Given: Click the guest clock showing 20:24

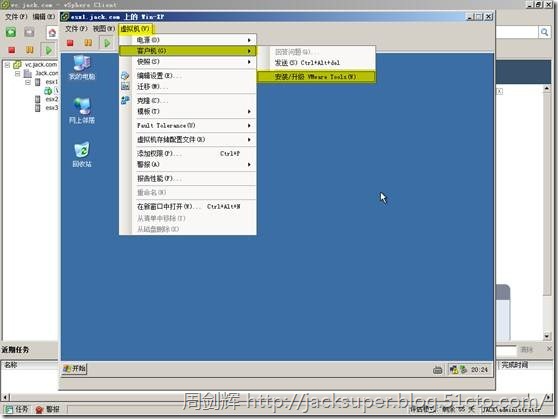Looking at the screenshot, I should 479,370.
